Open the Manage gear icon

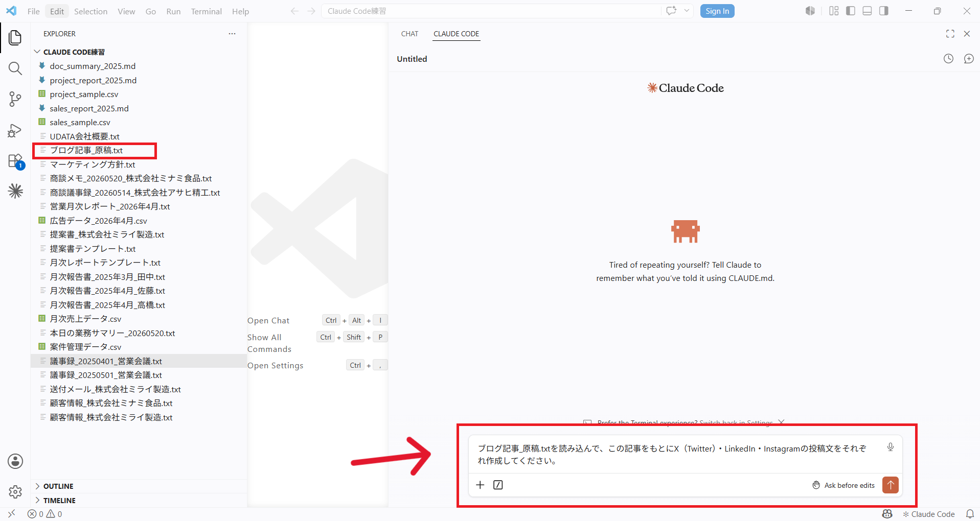click(15, 492)
